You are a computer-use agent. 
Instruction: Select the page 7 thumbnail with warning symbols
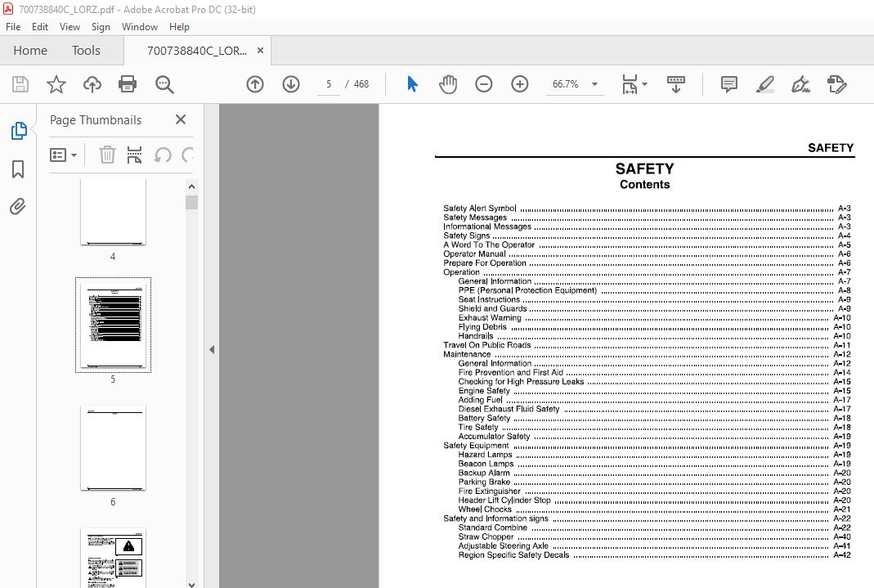pos(113,558)
